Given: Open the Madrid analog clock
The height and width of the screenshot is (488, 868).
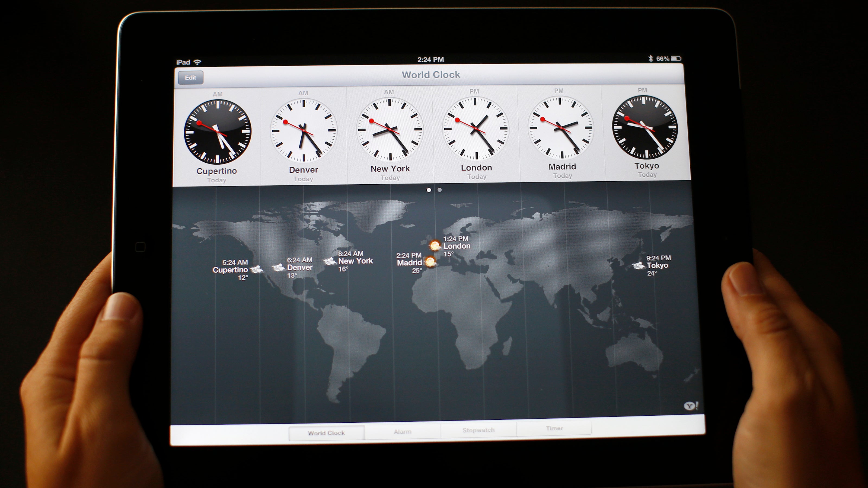Looking at the screenshot, I should point(561,127).
